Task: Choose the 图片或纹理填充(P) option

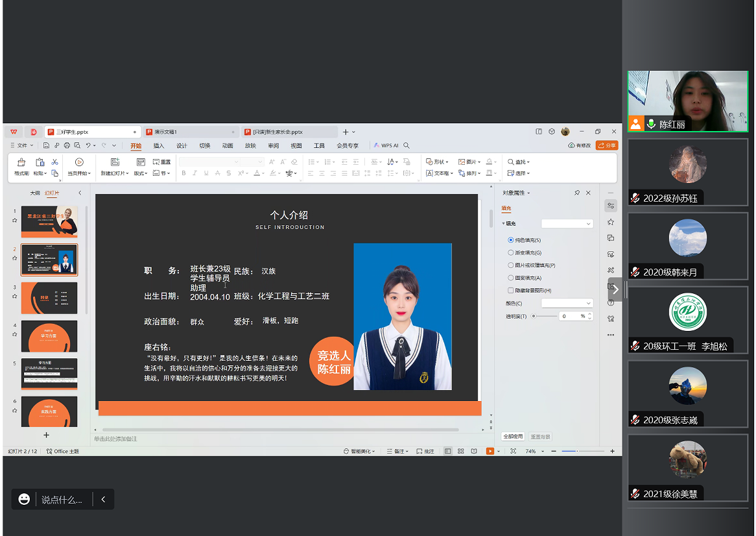Action: (511, 265)
